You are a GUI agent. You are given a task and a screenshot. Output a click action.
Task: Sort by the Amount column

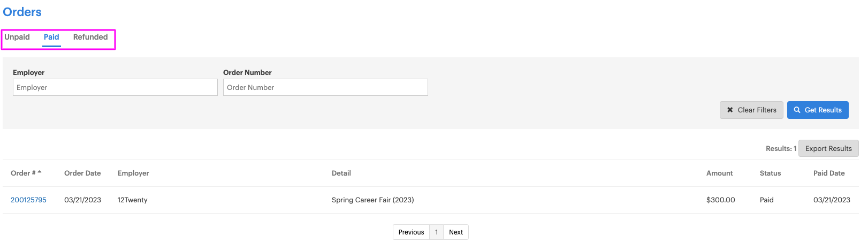719,173
